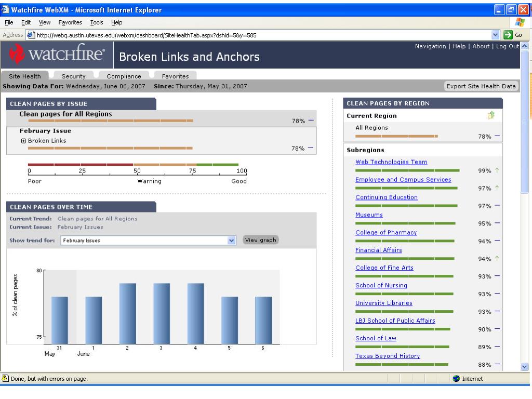Viewport: 532px width, 399px height.
Task: Click the View graph button
Action: (x=261, y=240)
